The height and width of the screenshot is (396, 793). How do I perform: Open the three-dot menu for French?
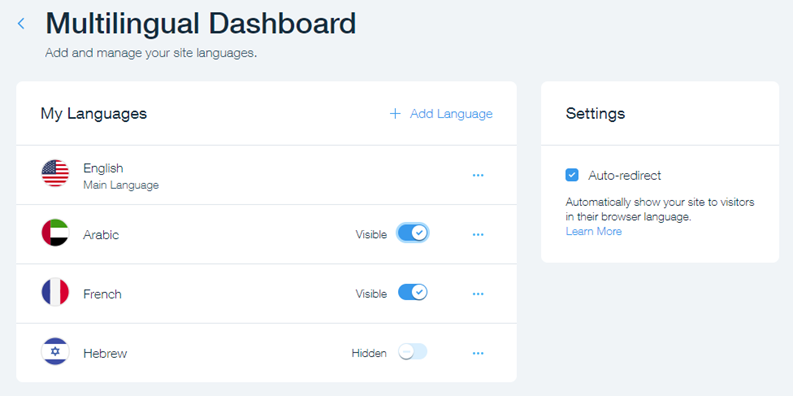tap(478, 294)
